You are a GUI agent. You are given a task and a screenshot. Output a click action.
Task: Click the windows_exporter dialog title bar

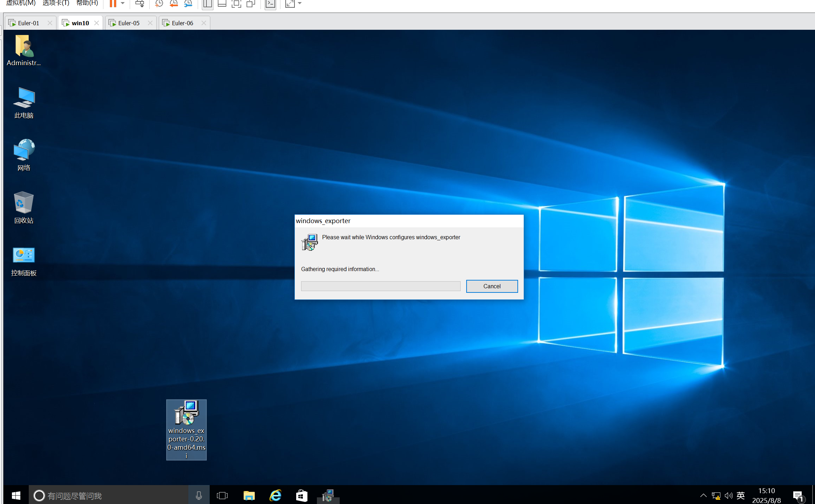coord(409,221)
